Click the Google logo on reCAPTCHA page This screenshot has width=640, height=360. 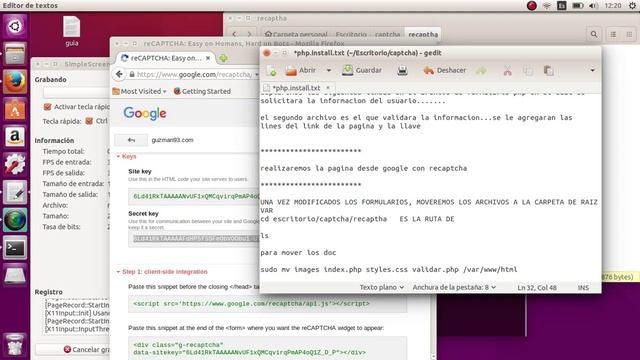tap(145, 113)
